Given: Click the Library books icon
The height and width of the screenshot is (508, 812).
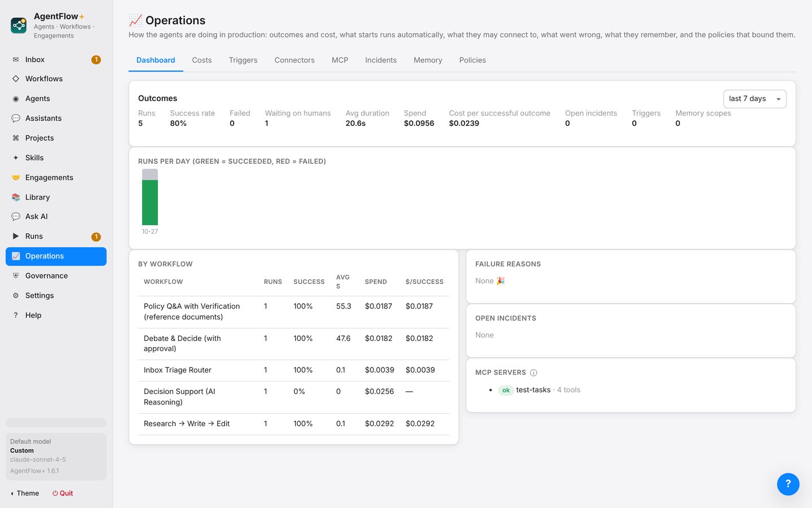Looking at the screenshot, I should pos(16,198).
